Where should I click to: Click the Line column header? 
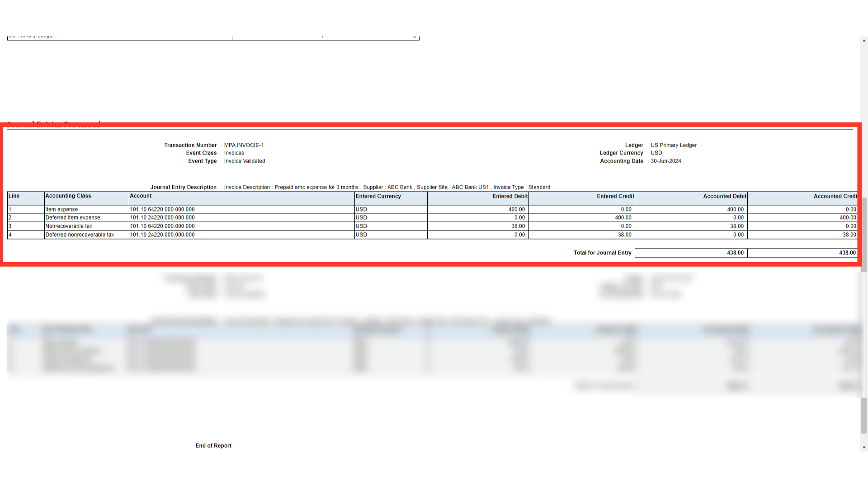pyautogui.click(x=26, y=198)
